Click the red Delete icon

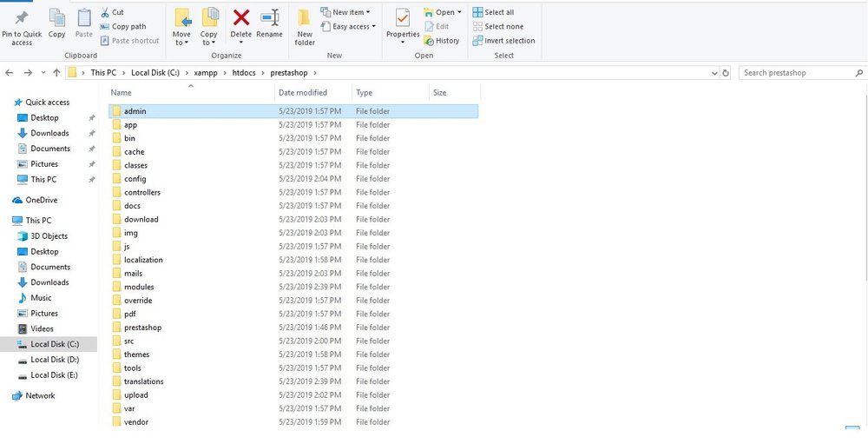(x=240, y=17)
